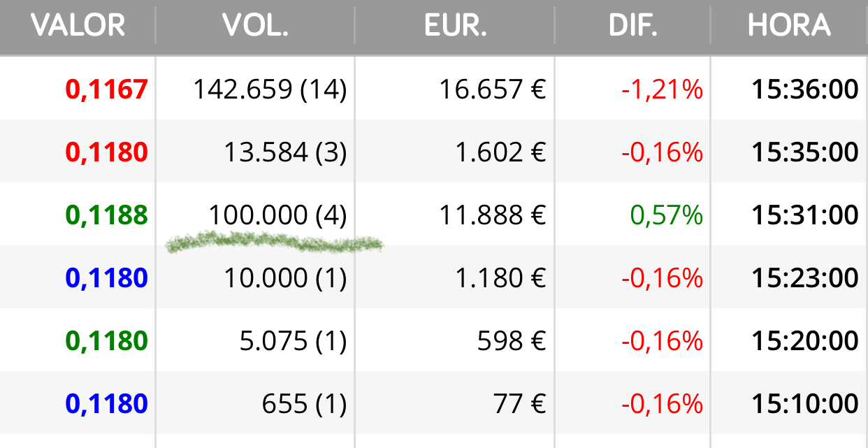Viewport: 868px width, 448px height.
Task: Click the -1,21% difference value
Action: [662, 89]
